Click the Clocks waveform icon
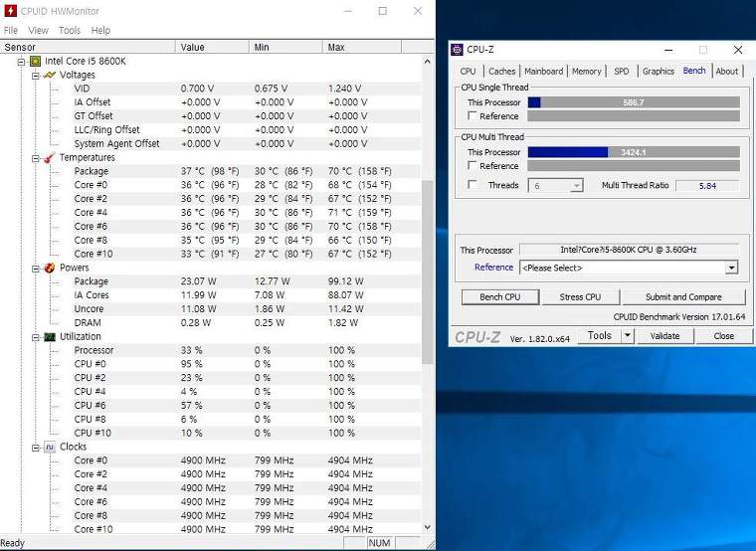Screen dimensions: 756x551 49,447
